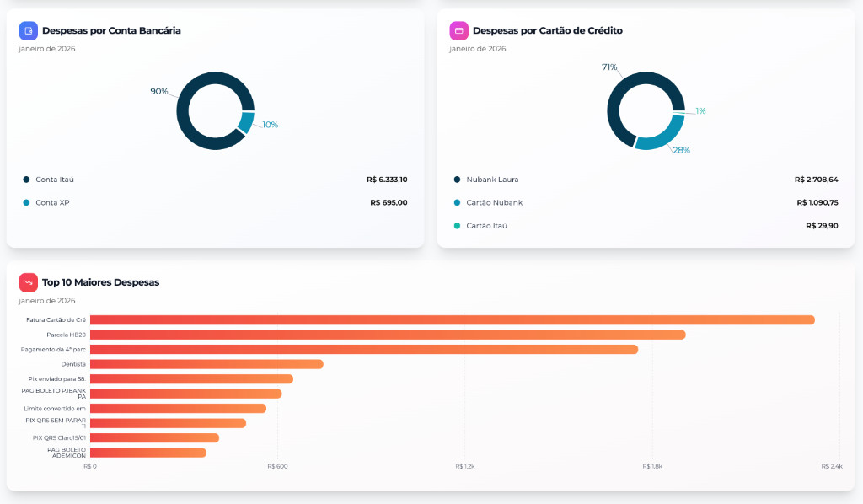Select the Conta XP legend color dot
Screen dimensions: 863x504
point(26,202)
